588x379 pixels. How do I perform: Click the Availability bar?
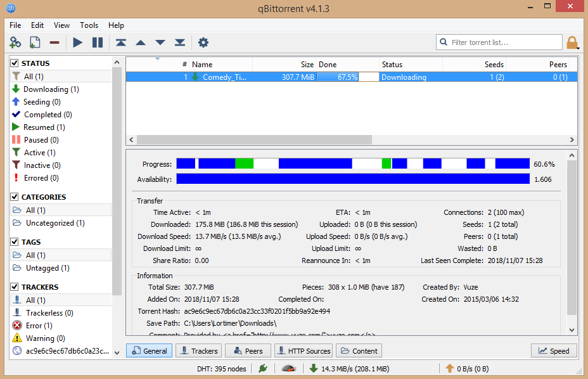[353, 179]
